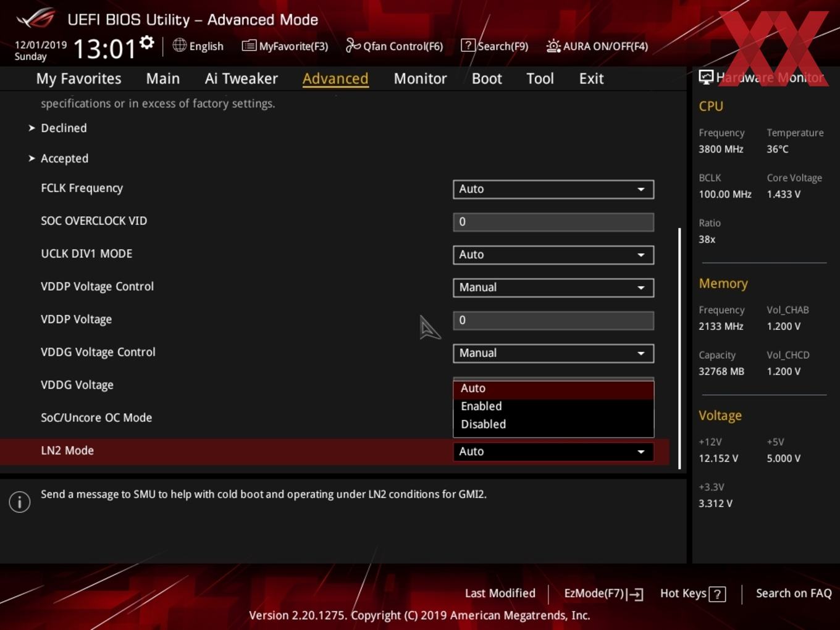
Task: Open the My Favorites tab
Action: (79, 78)
